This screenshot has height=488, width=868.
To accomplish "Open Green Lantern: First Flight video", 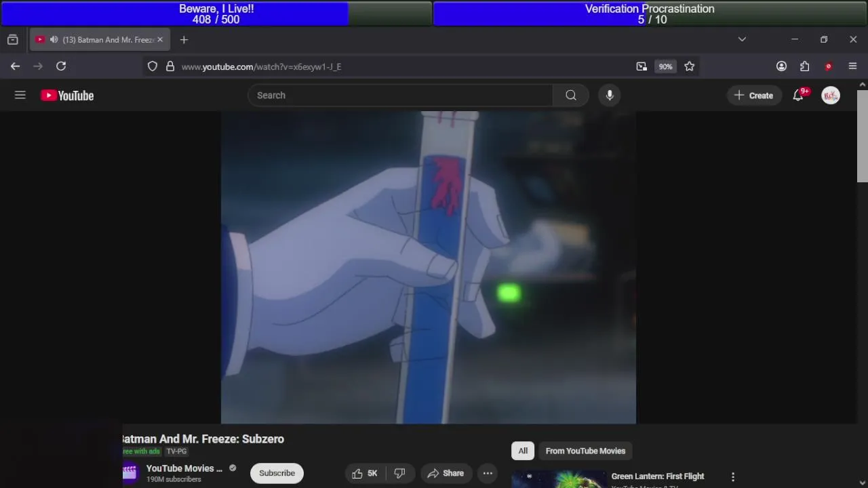I will coord(658,476).
